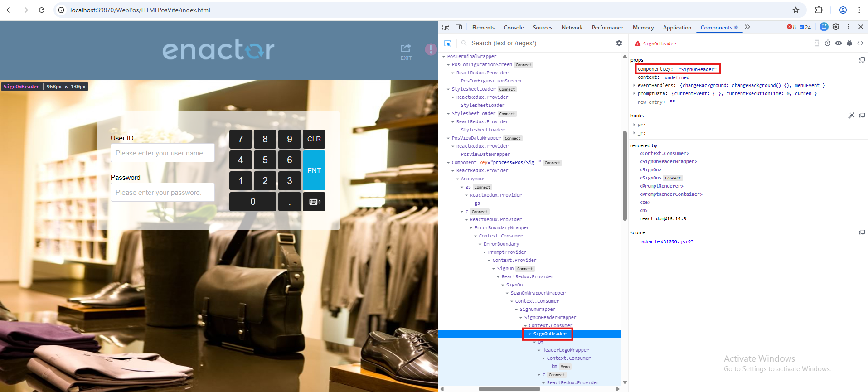The height and width of the screenshot is (392, 868).
Task: Expand the promptData prop
Action: point(634,94)
